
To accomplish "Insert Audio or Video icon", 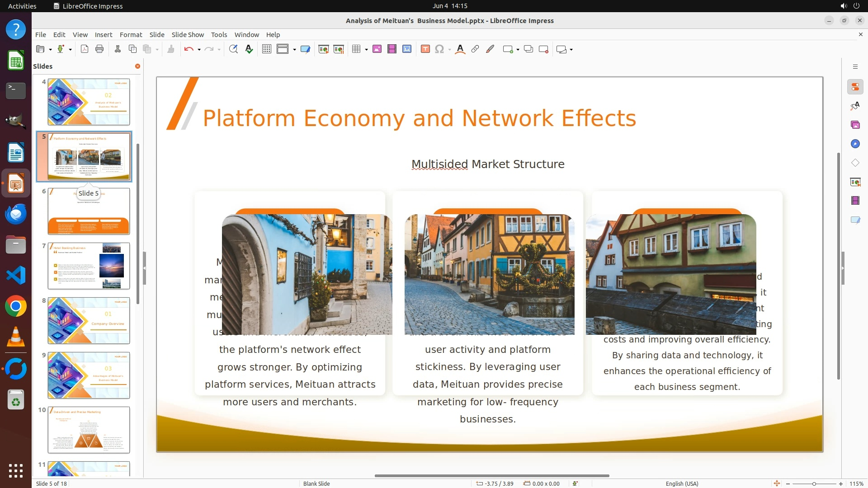I will point(392,49).
